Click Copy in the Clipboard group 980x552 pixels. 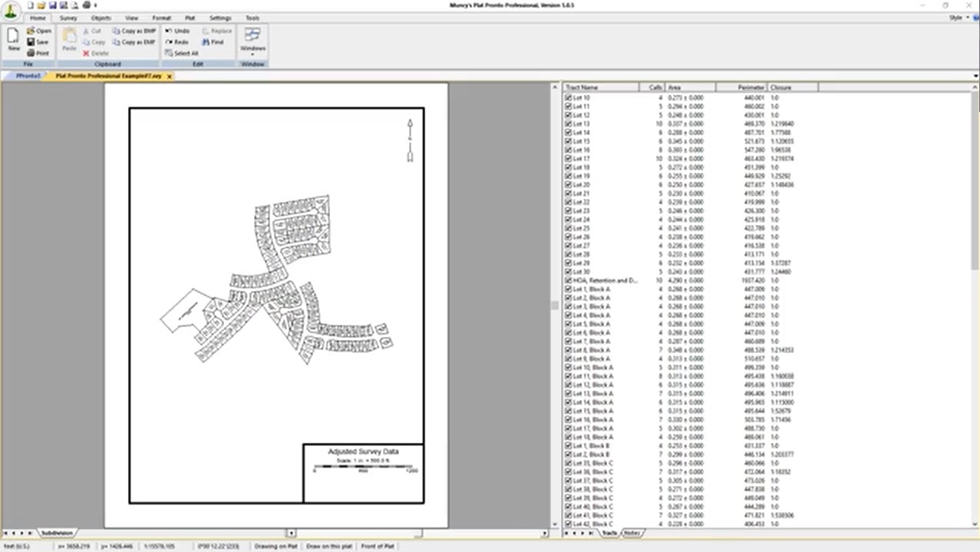tap(93, 42)
